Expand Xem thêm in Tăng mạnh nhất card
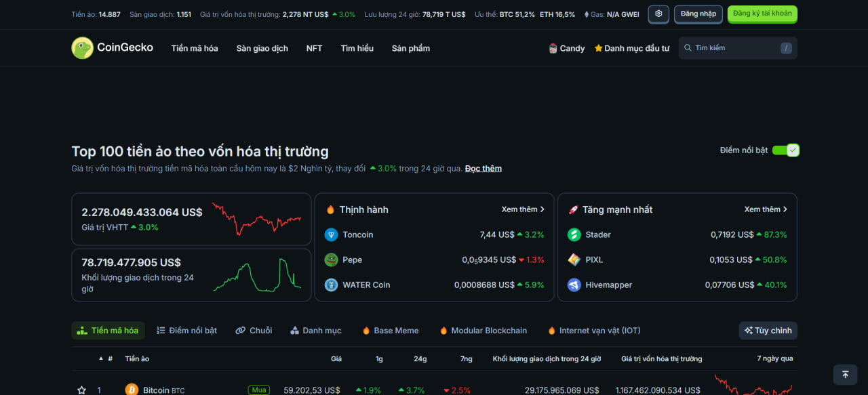 tap(766, 210)
